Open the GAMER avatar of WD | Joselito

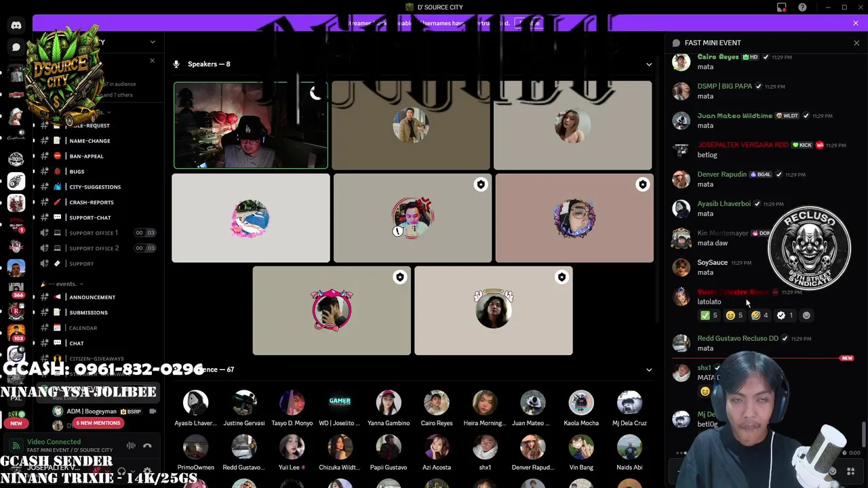(x=340, y=403)
